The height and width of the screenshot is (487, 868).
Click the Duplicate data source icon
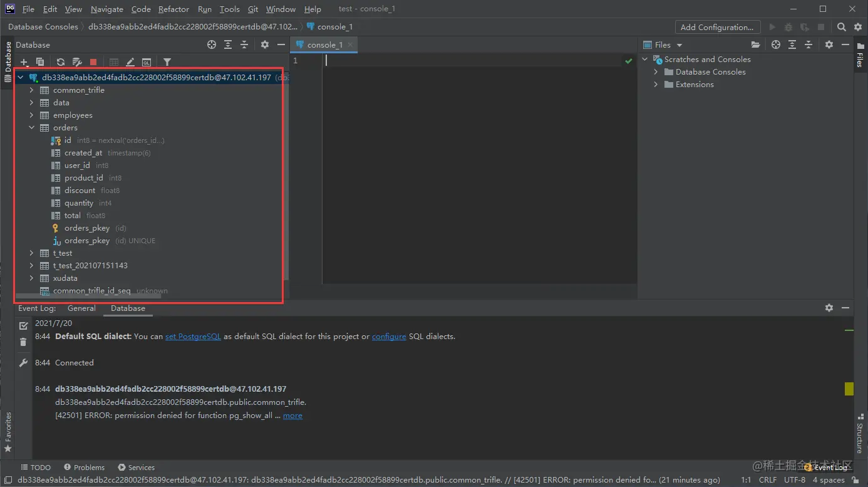(x=40, y=62)
